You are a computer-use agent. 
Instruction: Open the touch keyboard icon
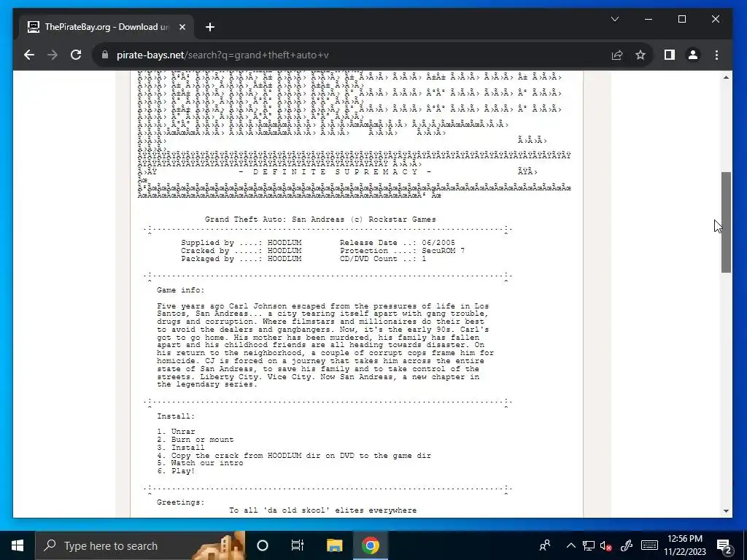point(649,545)
